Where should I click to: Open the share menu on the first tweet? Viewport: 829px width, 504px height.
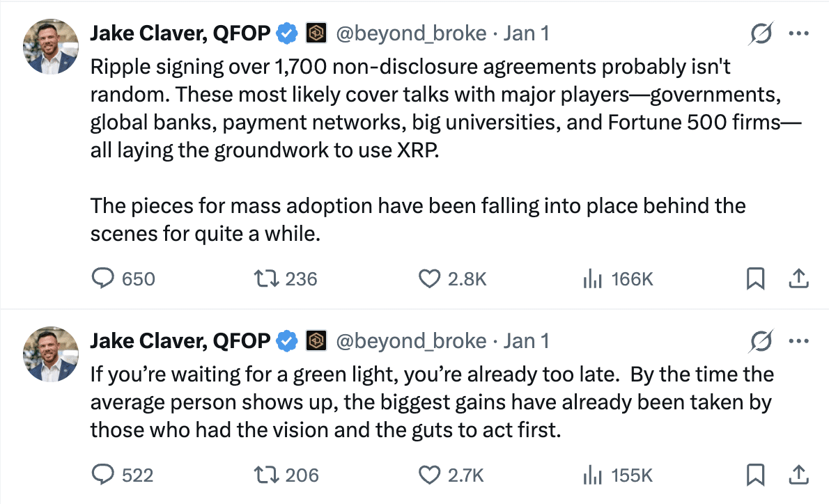(x=798, y=278)
